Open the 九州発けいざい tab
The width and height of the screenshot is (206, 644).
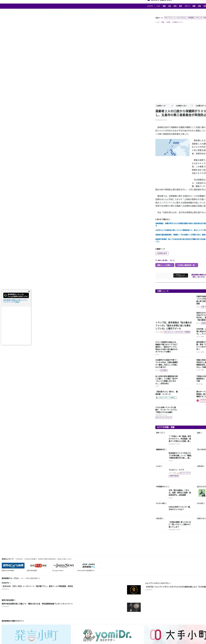click(x=184, y=106)
